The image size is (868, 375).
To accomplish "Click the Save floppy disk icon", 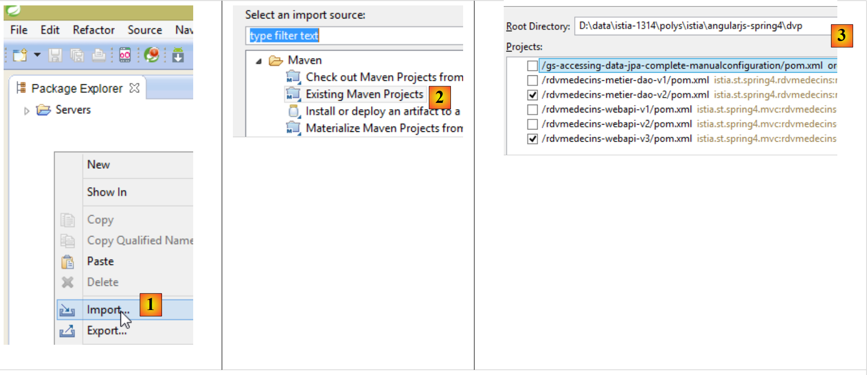I will [x=55, y=56].
